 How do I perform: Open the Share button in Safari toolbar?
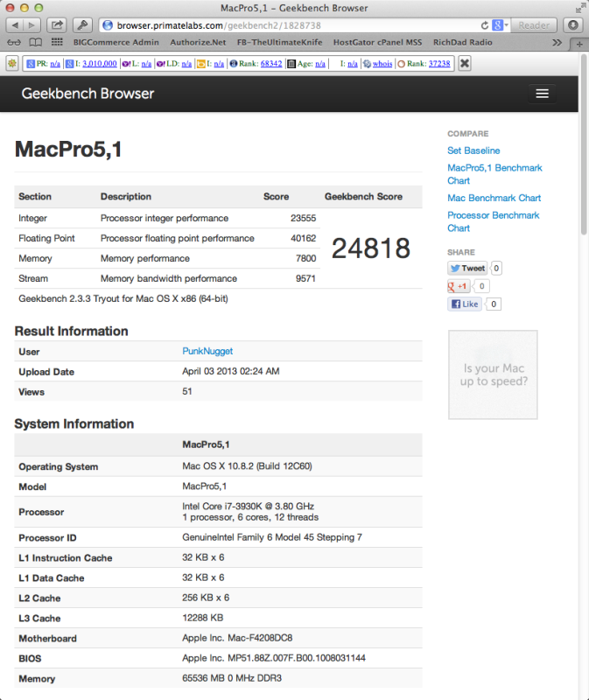[57, 25]
